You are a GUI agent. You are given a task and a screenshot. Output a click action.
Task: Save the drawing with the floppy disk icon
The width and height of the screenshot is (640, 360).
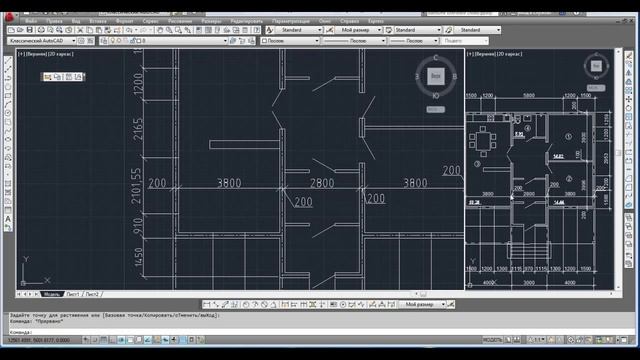pyautogui.click(x=30, y=30)
